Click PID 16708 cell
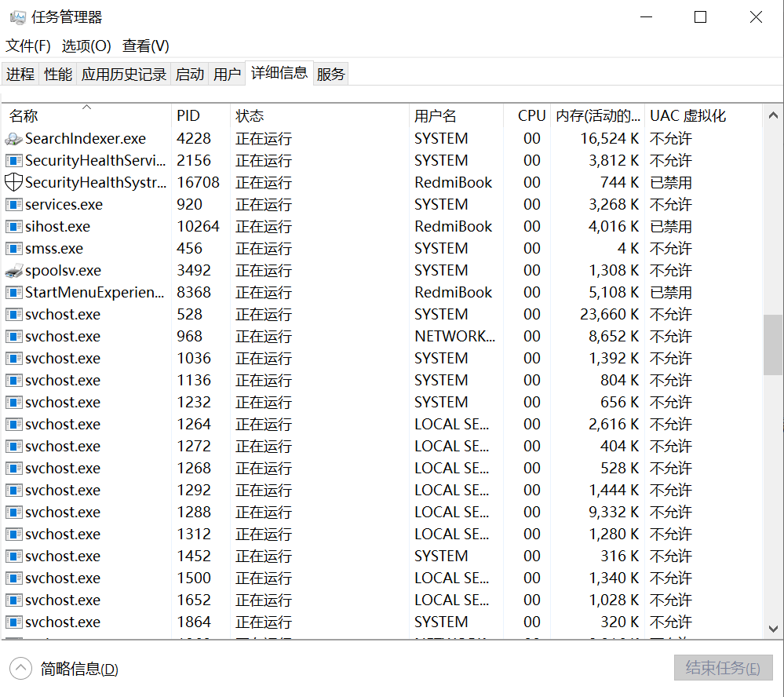The image size is (784, 697). tap(198, 183)
